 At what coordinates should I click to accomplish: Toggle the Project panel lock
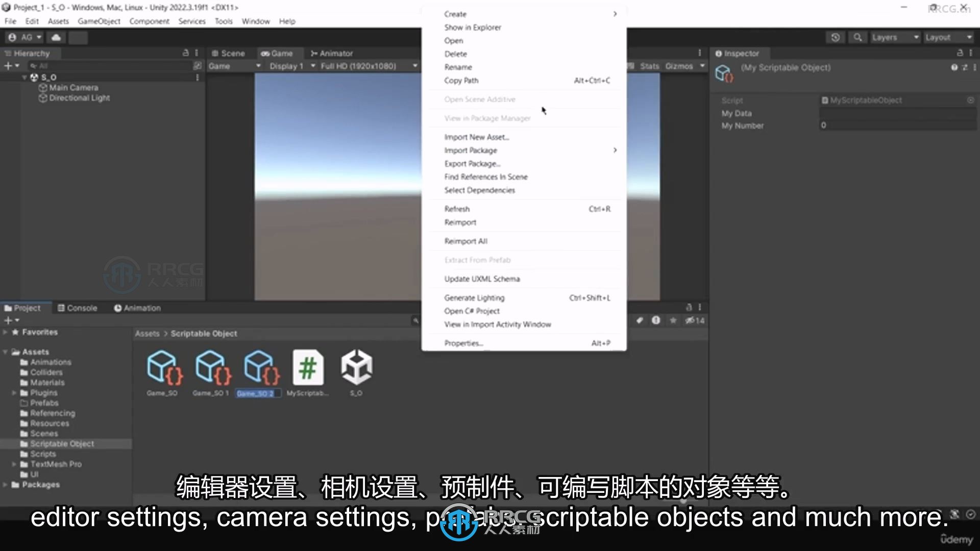coord(689,308)
